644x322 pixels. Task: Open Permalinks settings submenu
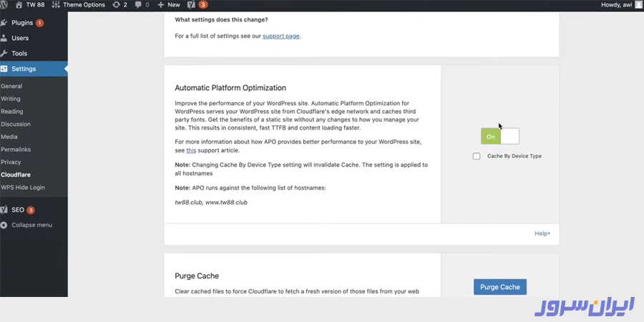16,150
